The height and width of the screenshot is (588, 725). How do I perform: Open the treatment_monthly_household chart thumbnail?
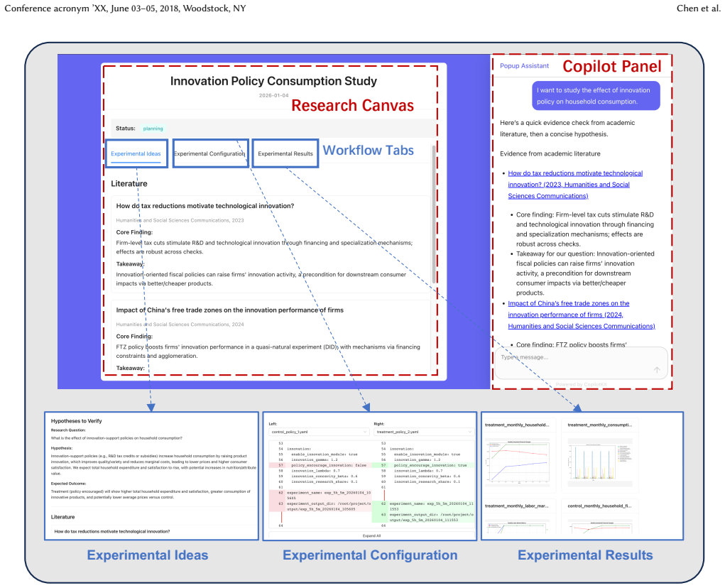[518, 456]
